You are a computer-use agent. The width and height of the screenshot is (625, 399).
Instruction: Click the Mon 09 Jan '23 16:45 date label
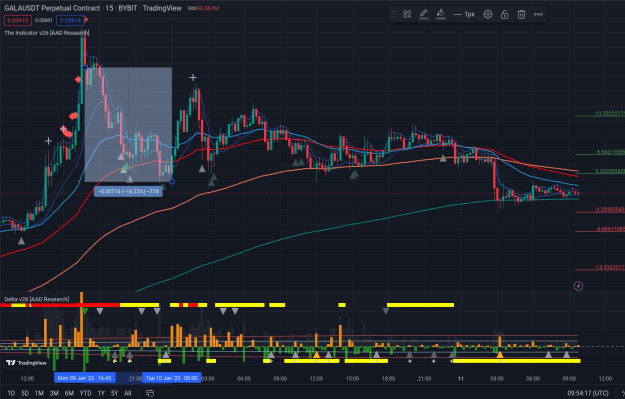85,378
